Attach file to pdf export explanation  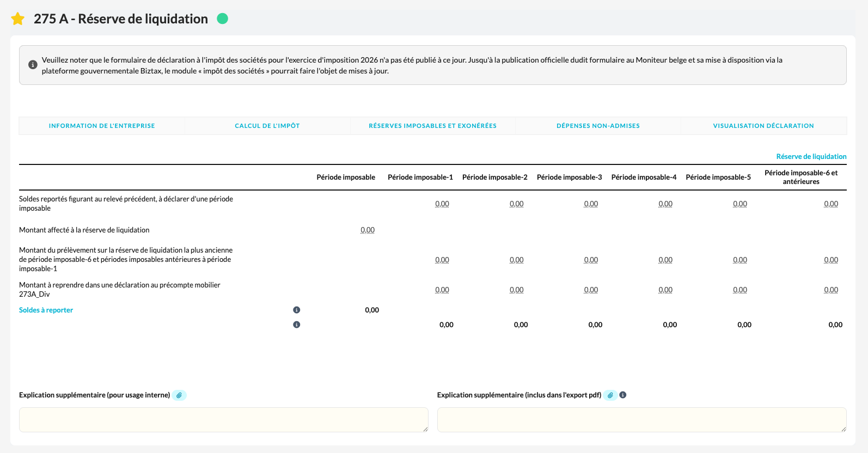[x=610, y=395]
